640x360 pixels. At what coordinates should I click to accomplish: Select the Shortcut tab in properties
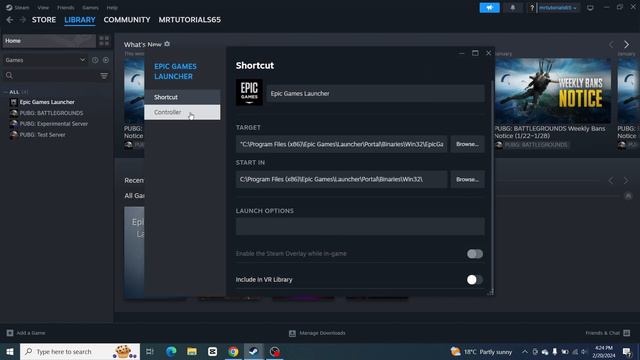point(182,97)
